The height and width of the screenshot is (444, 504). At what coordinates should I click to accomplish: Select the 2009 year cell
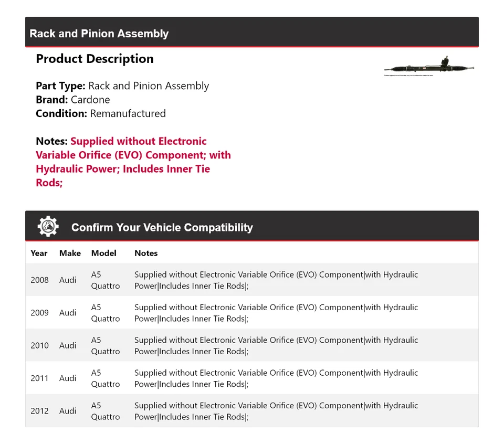[x=39, y=313]
